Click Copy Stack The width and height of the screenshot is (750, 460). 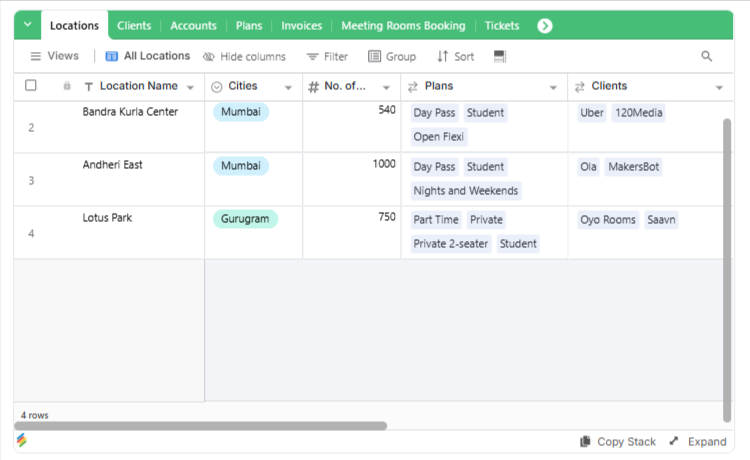tap(618, 442)
